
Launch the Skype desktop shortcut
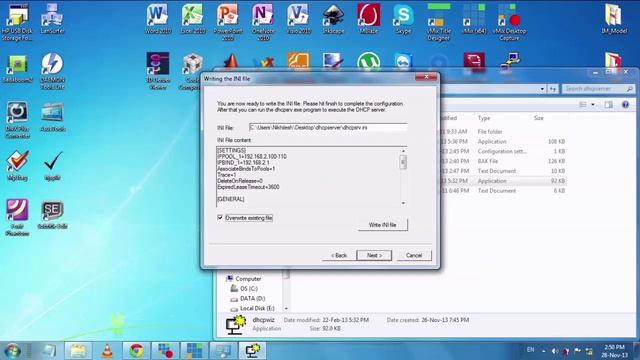pyautogui.click(x=403, y=19)
